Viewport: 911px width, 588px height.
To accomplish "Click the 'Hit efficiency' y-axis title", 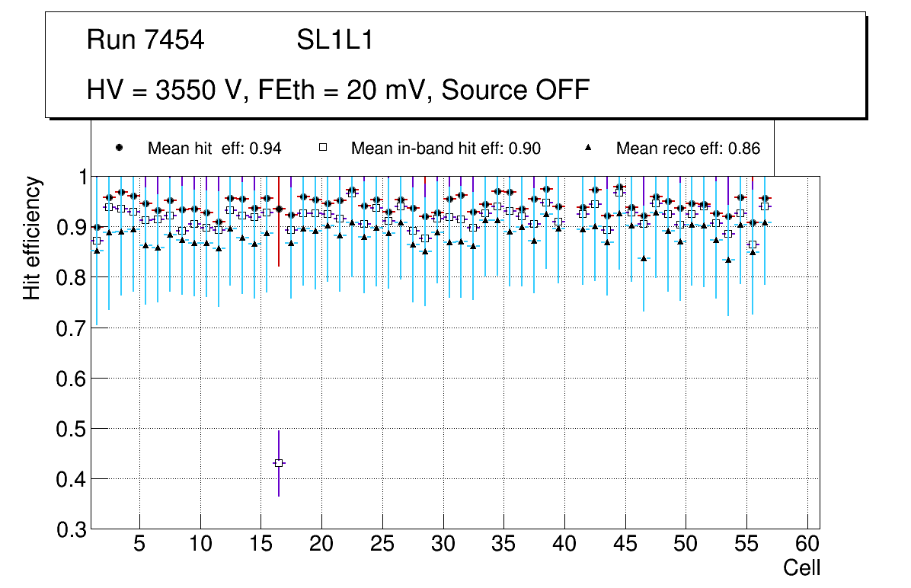I will 32,238.
